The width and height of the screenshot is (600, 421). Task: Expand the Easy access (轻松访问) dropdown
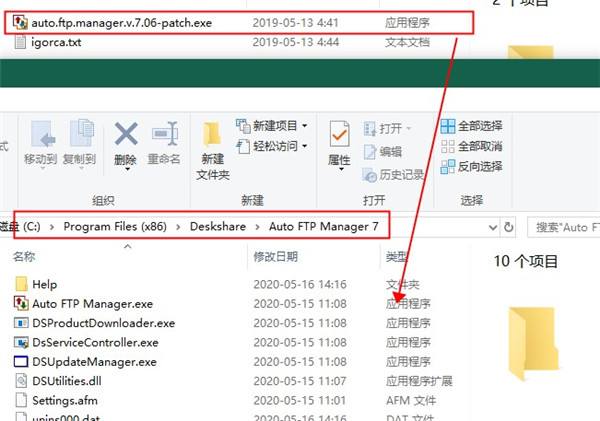click(305, 146)
